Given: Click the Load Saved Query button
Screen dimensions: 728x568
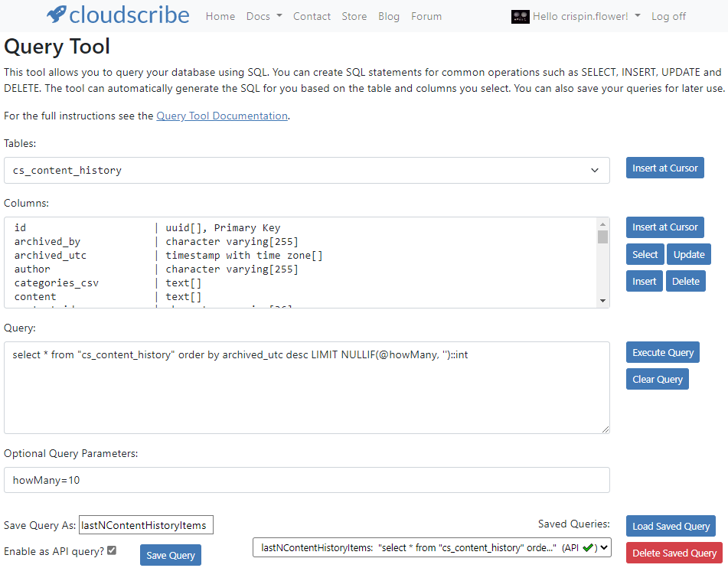Looking at the screenshot, I should (x=671, y=526).
